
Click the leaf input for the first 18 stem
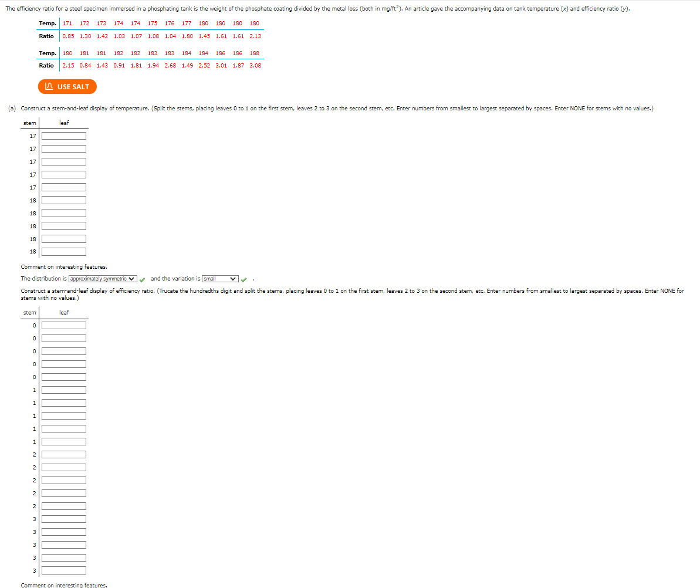click(x=63, y=200)
